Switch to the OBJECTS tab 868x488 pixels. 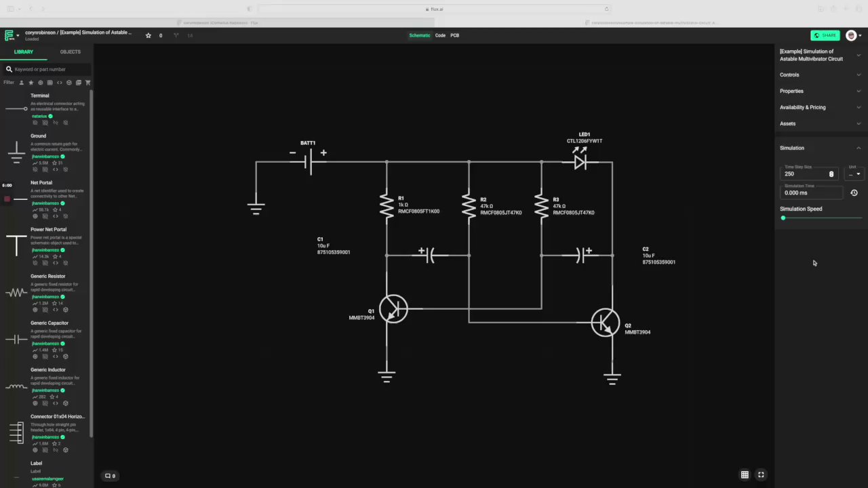(x=70, y=52)
